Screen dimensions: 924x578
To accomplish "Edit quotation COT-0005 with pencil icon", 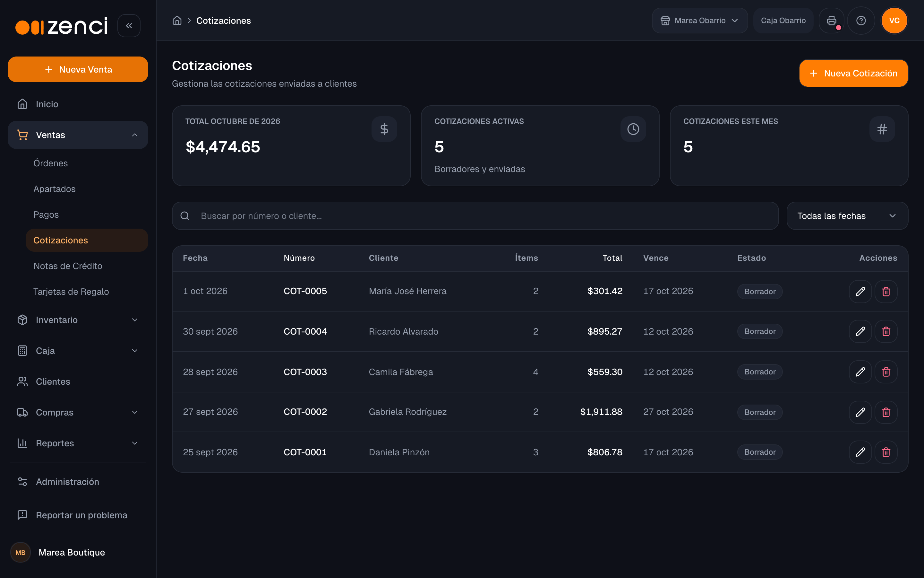I will click(x=860, y=291).
